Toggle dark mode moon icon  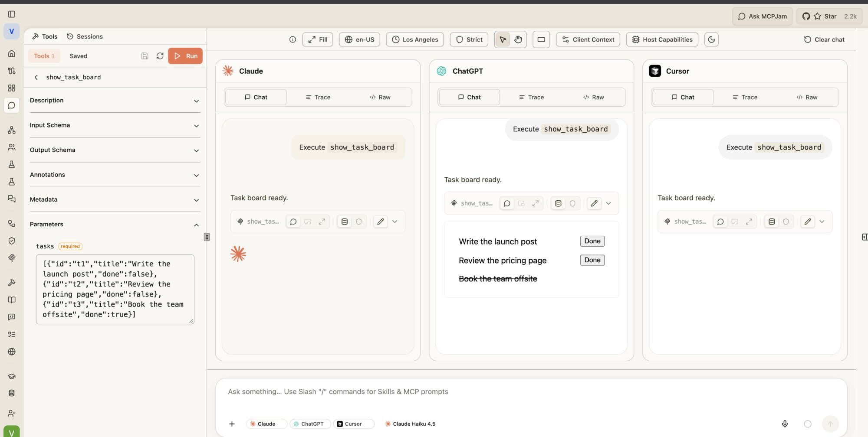pyautogui.click(x=711, y=39)
